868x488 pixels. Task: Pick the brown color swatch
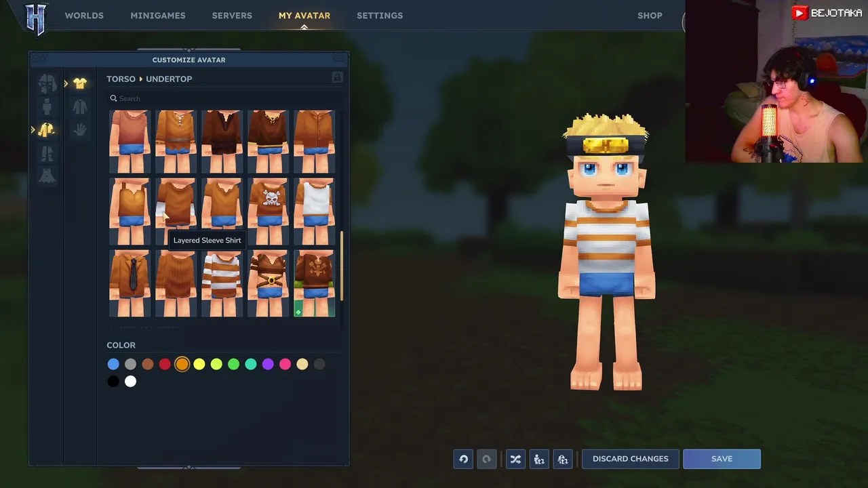coord(148,365)
